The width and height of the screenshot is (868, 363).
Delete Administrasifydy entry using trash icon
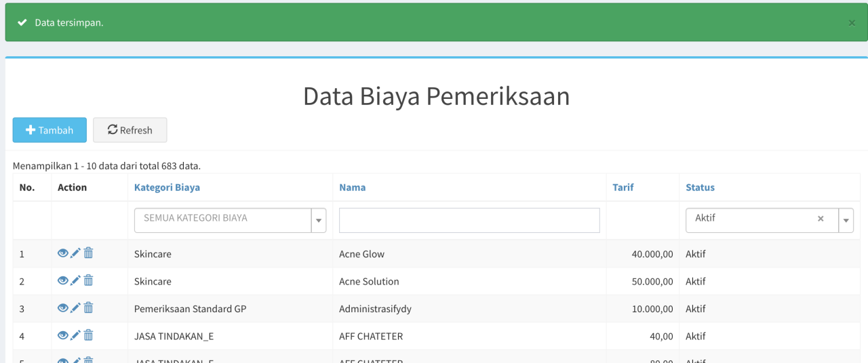click(x=88, y=308)
